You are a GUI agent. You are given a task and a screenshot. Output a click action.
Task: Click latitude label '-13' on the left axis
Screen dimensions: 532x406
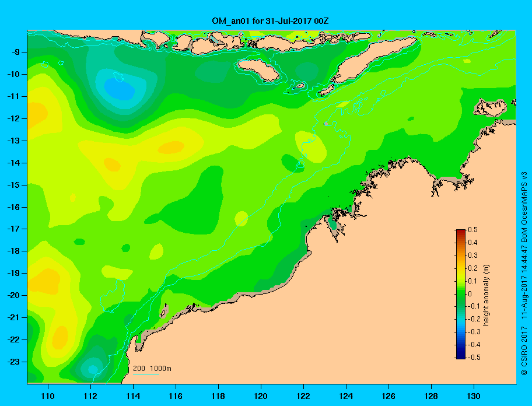click(x=13, y=141)
